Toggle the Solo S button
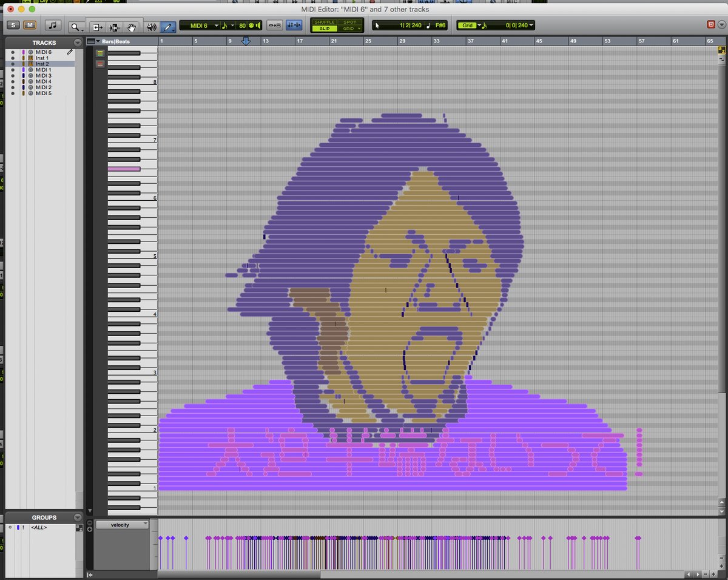The height and width of the screenshot is (580, 728). click(x=13, y=25)
